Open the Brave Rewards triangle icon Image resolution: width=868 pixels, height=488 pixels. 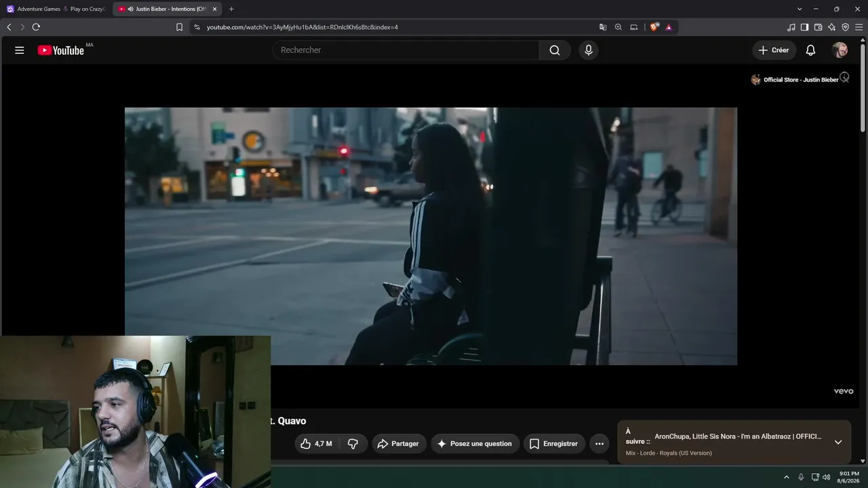pos(669,27)
